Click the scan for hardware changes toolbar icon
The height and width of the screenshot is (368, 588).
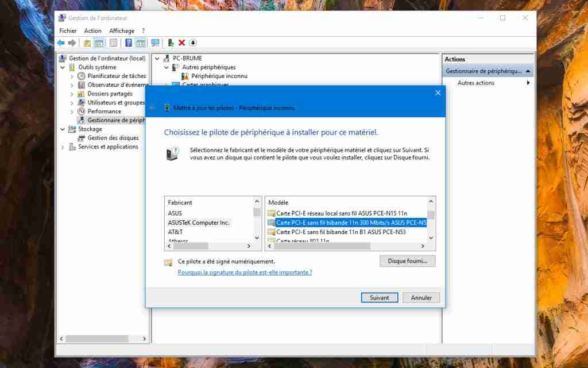point(156,43)
